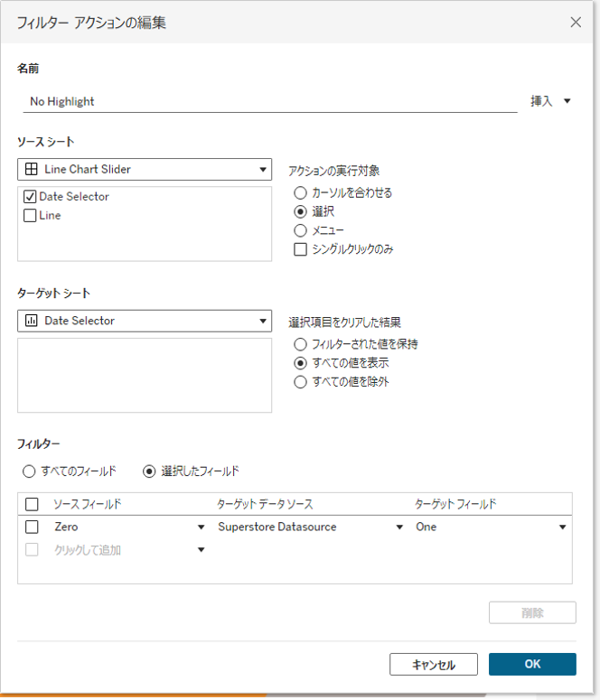The image size is (600, 700).
Task: Click the No Highlight name field
Action: 269,102
